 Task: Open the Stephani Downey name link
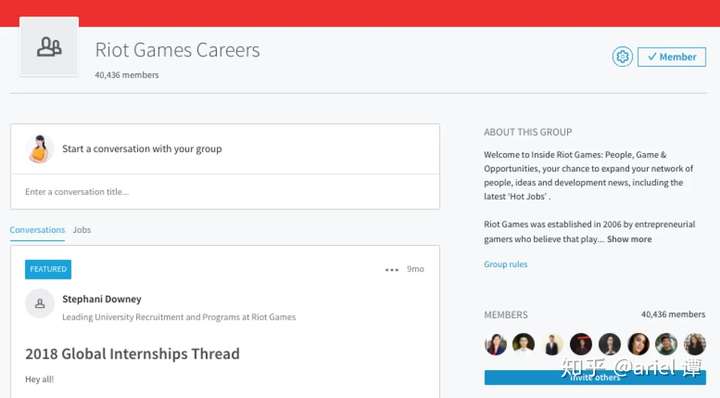(102, 299)
